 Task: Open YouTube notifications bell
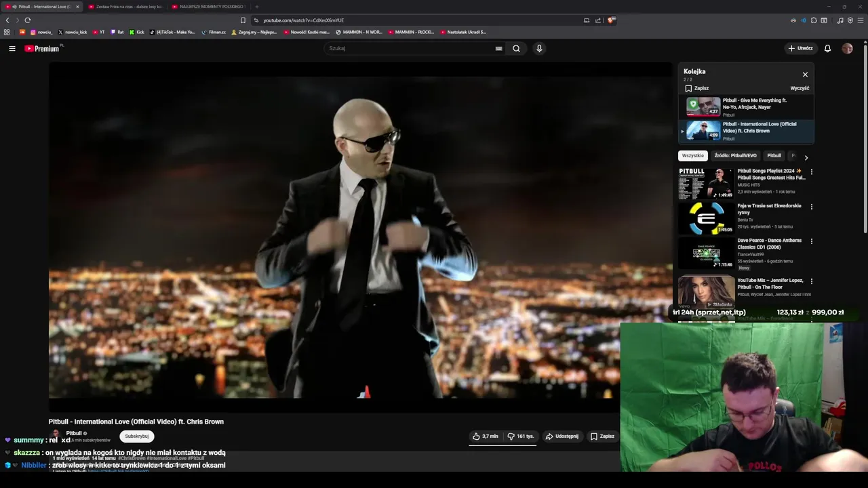click(827, 48)
